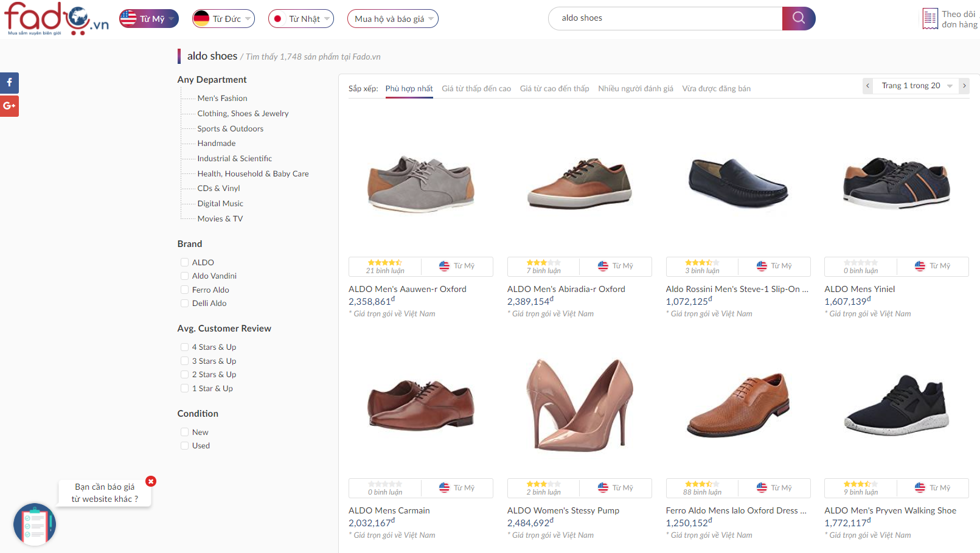The image size is (980, 553).
Task: Click US flag on Ferro Aldo Oxford card
Action: click(x=762, y=488)
